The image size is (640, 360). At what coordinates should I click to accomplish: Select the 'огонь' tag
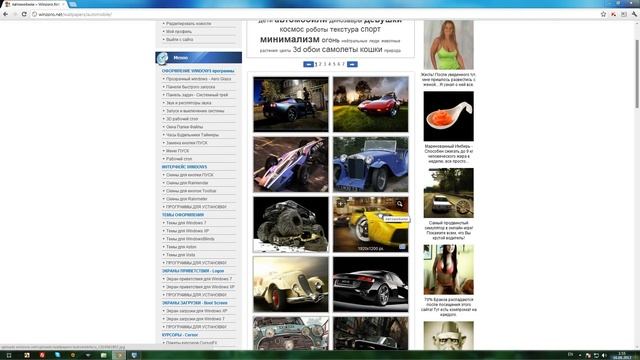331,40
